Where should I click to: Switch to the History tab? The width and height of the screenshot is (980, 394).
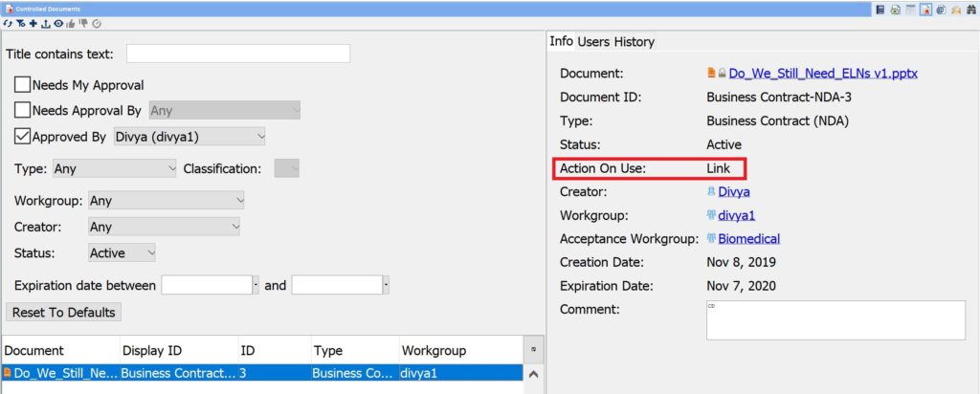(632, 42)
